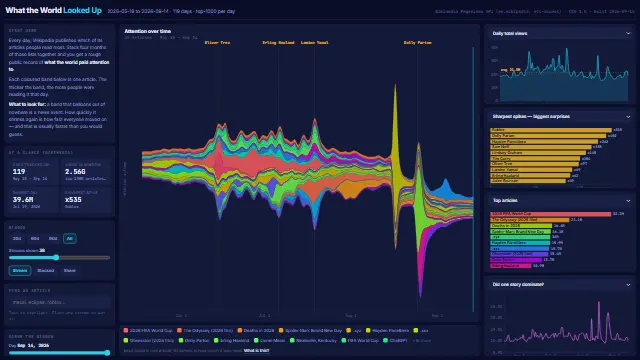640x360 pixels.
Task: Select The Odyssey bar in Top articles
Action: coord(529,220)
